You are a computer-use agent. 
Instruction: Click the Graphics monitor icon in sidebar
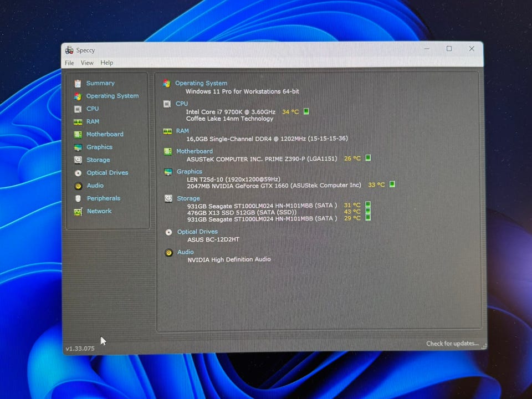[x=78, y=147]
